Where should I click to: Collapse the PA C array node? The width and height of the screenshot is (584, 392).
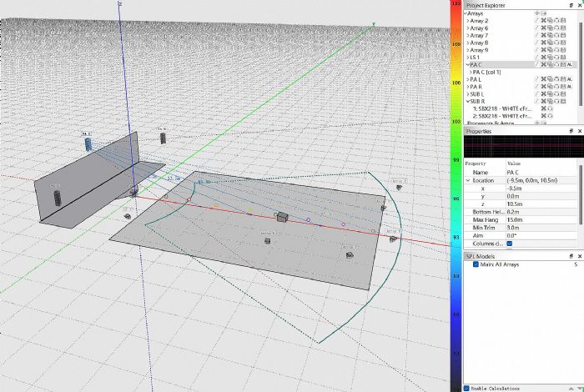(x=467, y=64)
